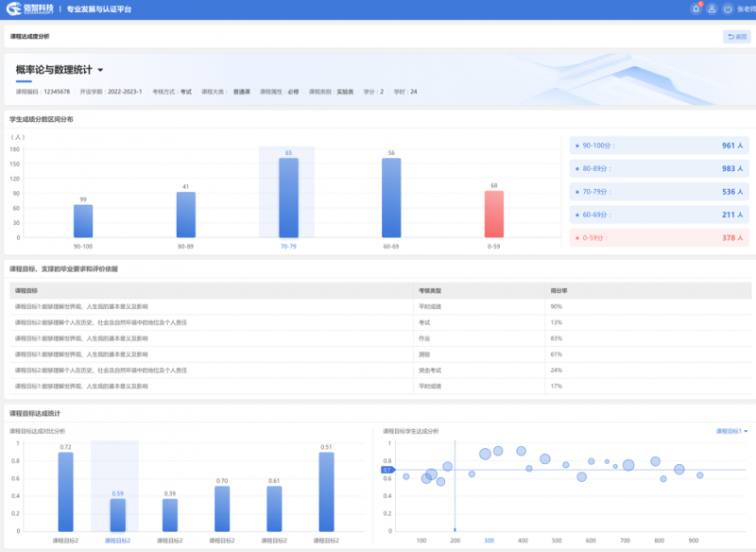Click the 0.7 threshold marker on scatter chart

(x=388, y=470)
